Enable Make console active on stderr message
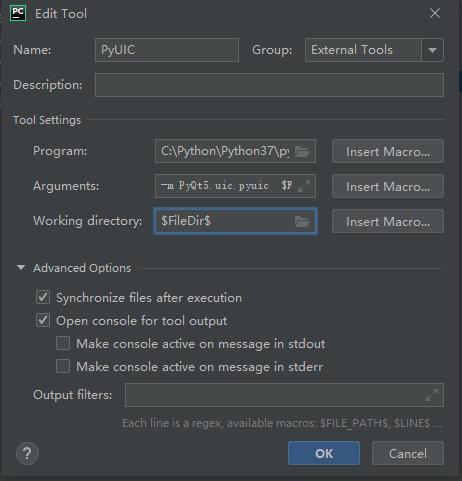The height and width of the screenshot is (481, 462). coord(63,366)
